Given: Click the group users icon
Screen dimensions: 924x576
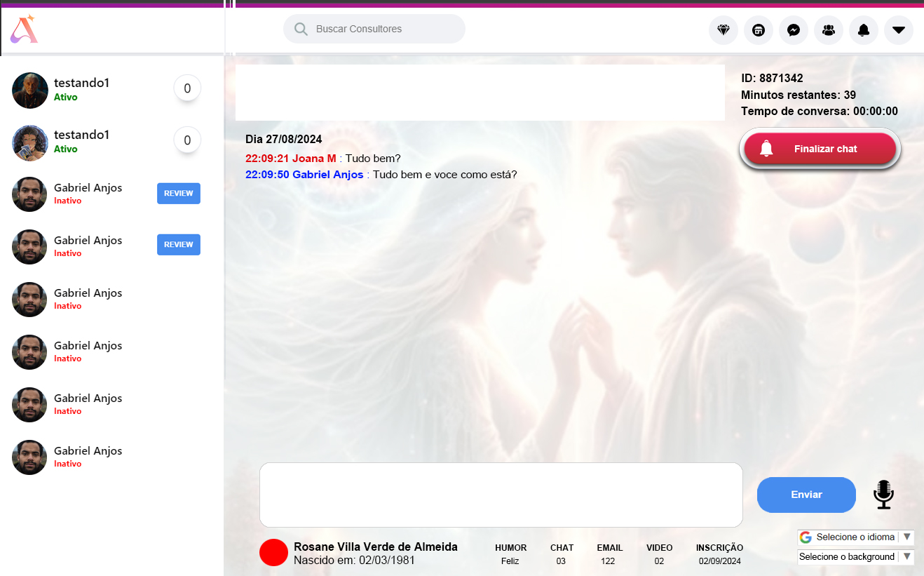Looking at the screenshot, I should point(829,30).
